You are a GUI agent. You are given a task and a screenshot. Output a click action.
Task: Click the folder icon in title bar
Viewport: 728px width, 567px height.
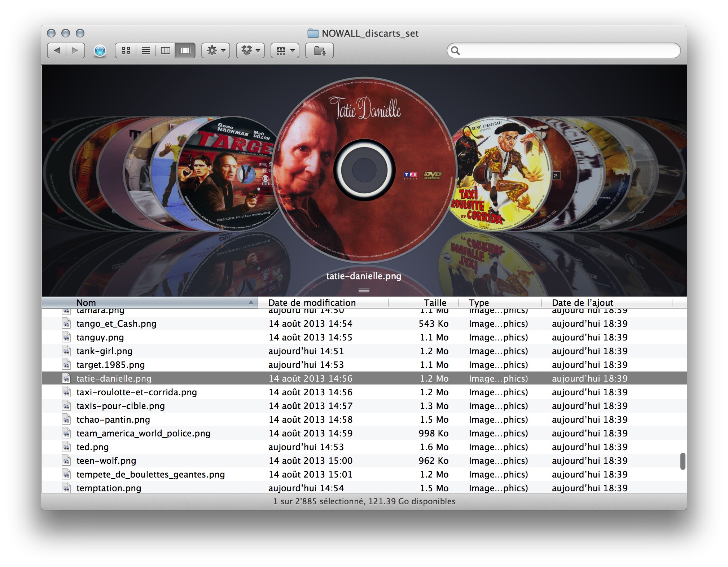click(313, 34)
